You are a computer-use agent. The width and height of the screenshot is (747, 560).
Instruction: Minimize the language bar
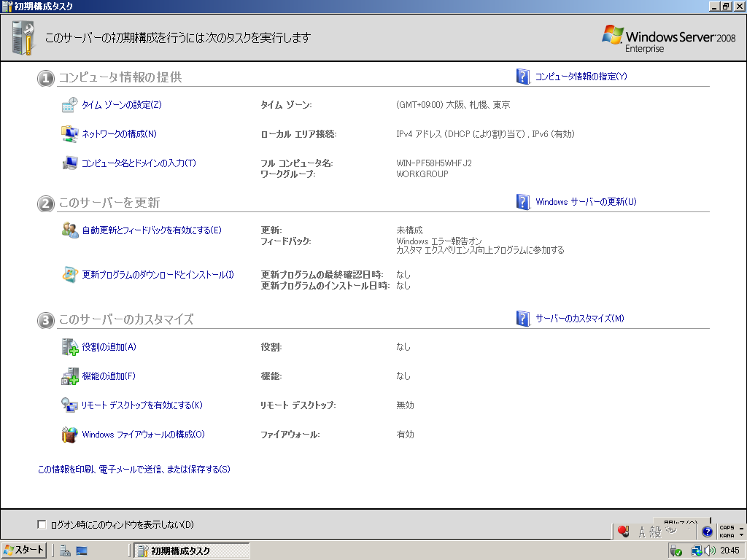[x=741, y=528]
